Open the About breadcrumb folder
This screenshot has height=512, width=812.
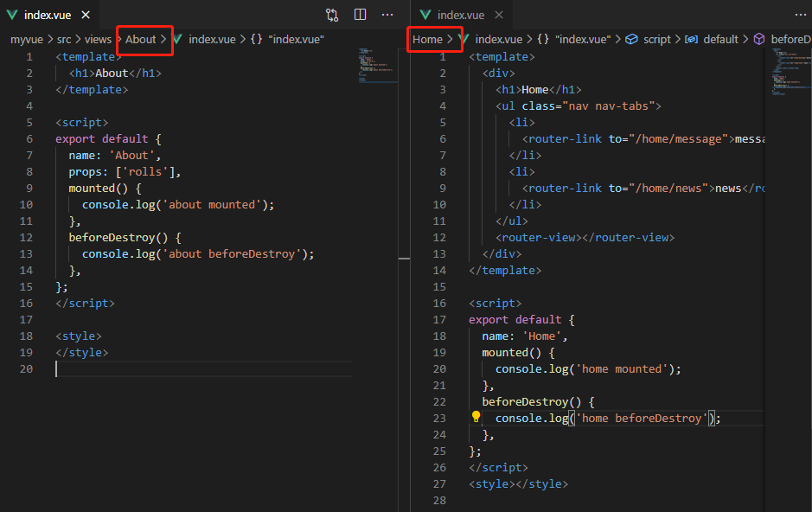(140, 39)
